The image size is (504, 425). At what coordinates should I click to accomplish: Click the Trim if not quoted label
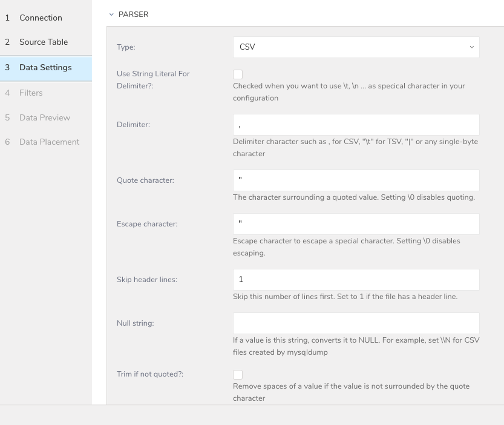(149, 374)
